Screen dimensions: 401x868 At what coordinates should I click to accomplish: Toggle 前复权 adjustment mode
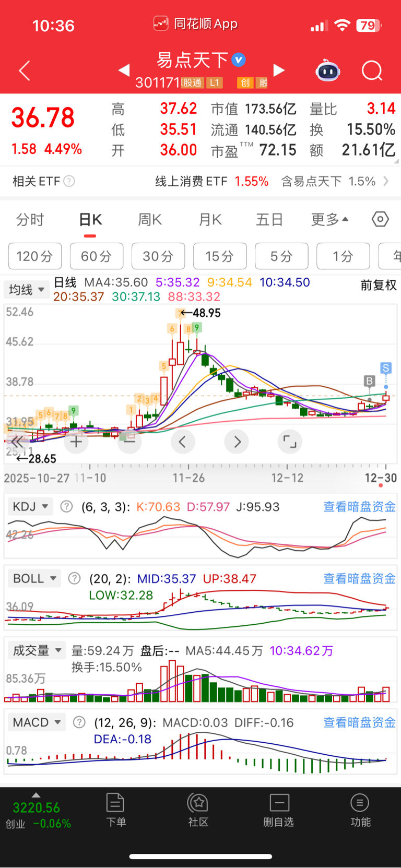tap(379, 285)
